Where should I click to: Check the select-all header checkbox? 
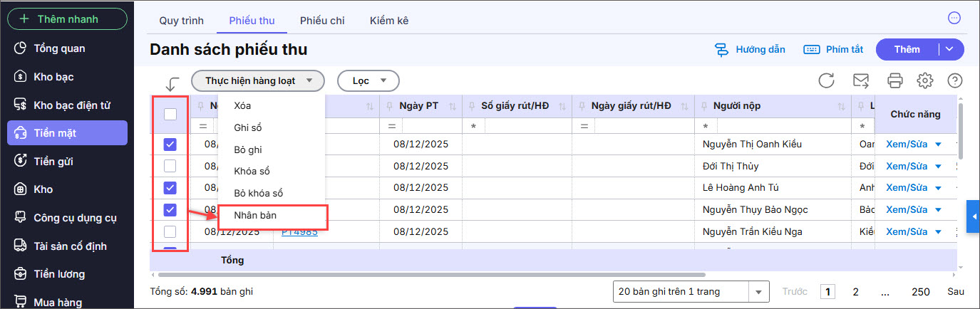point(170,114)
